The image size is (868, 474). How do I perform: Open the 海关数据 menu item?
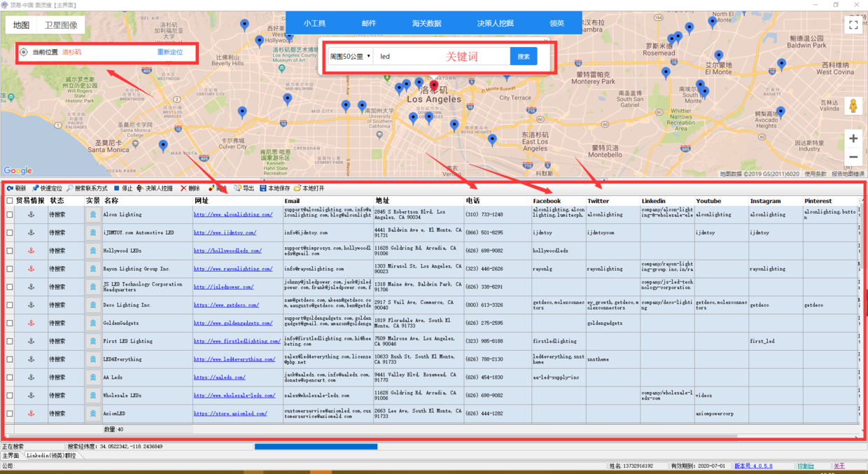click(426, 23)
